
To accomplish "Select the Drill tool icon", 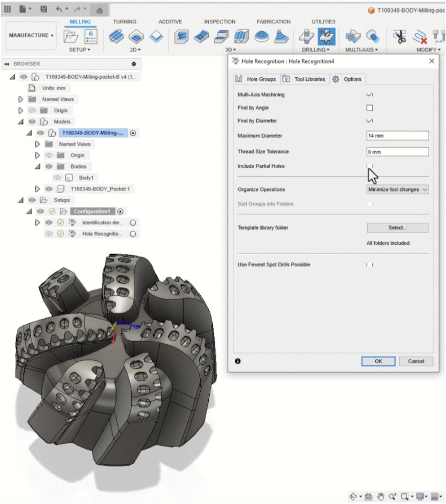I will (x=306, y=37).
